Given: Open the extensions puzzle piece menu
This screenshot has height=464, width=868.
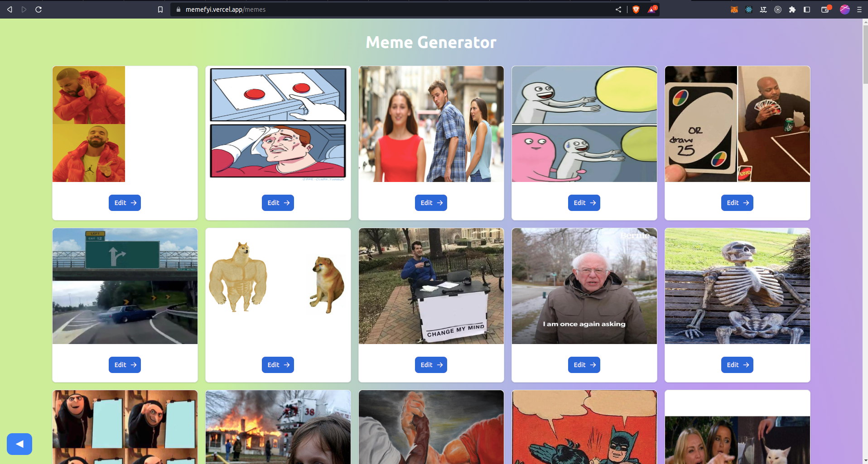Looking at the screenshot, I should pyautogui.click(x=792, y=10).
